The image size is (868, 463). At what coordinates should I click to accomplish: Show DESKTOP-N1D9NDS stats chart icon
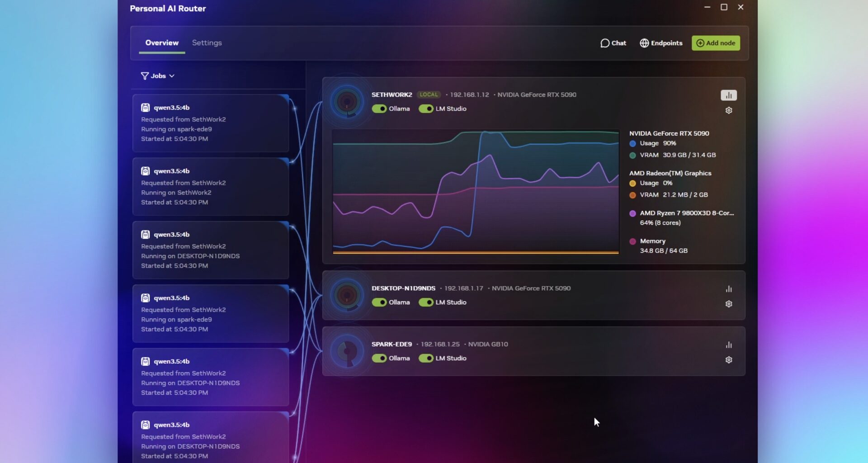pos(729,289)
